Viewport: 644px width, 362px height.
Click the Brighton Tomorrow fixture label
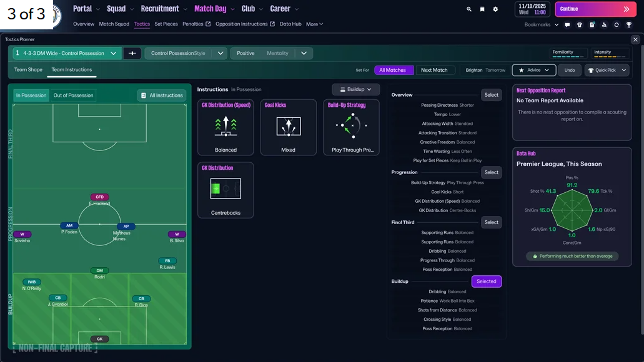point(485,70)
